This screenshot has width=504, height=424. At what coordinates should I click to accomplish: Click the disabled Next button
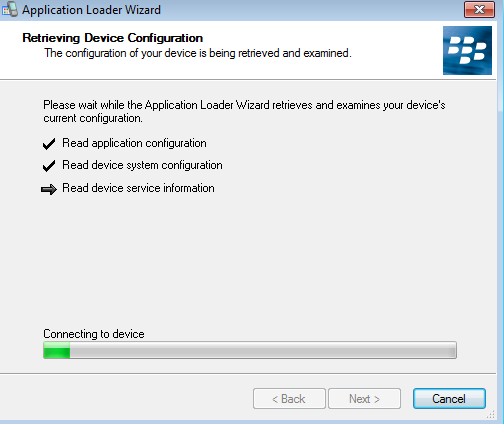click(x=364, y=398)
